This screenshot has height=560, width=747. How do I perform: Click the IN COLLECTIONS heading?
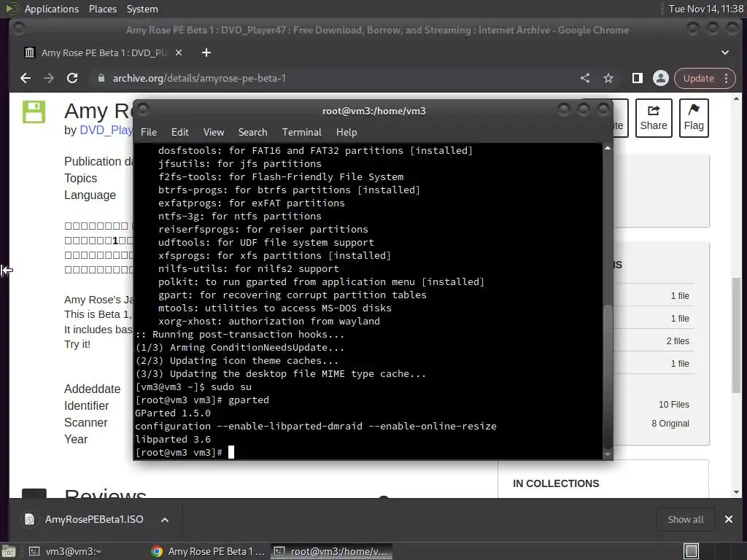pyautogui.click(x=556, y=483)
